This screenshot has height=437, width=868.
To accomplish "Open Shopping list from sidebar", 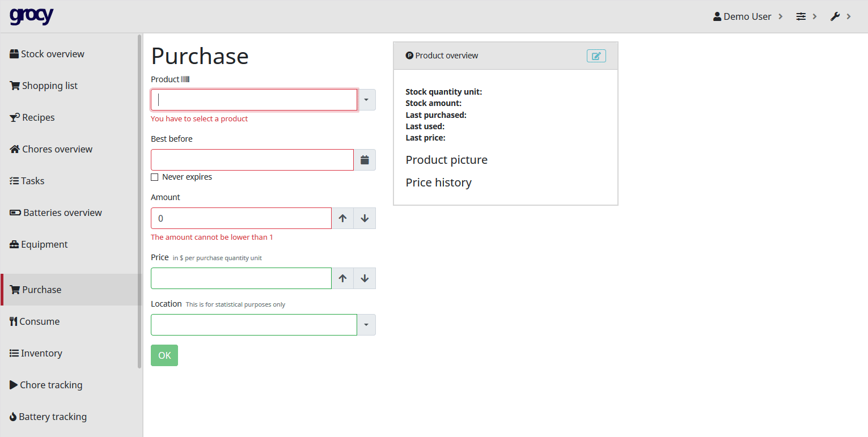I will click(x=49, y=86).
